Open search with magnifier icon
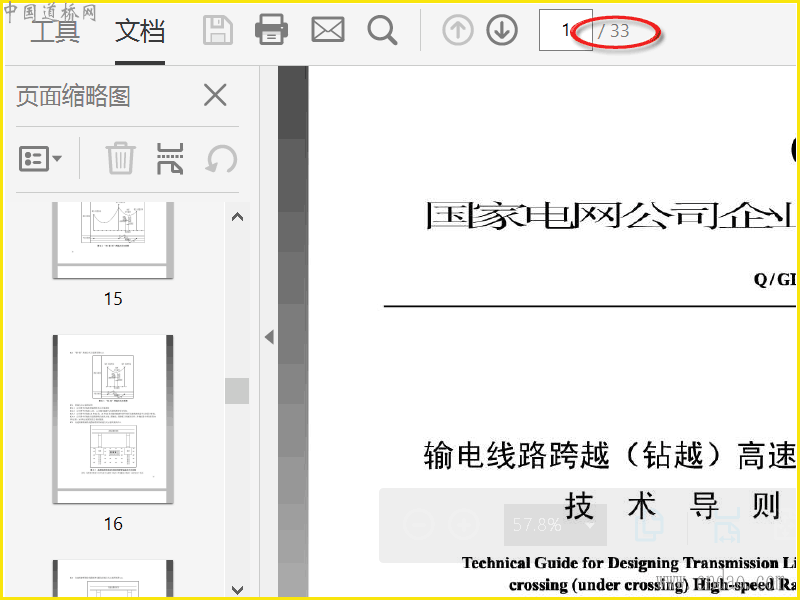The width and height of the screenshot is (800, 600). [382, 30]
